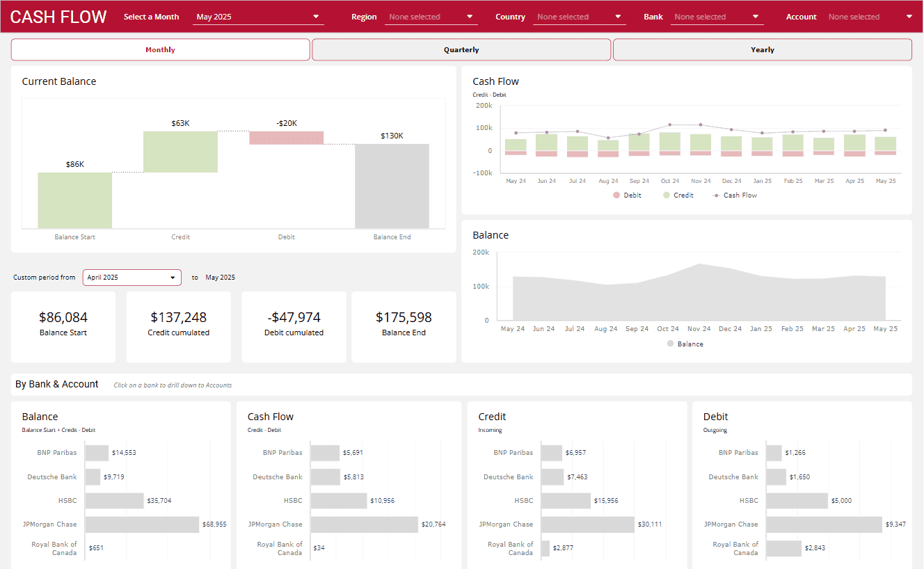Open the Country filter dropdown
Image resolution: width=924 pixels, height=569 pixels.
579,16
